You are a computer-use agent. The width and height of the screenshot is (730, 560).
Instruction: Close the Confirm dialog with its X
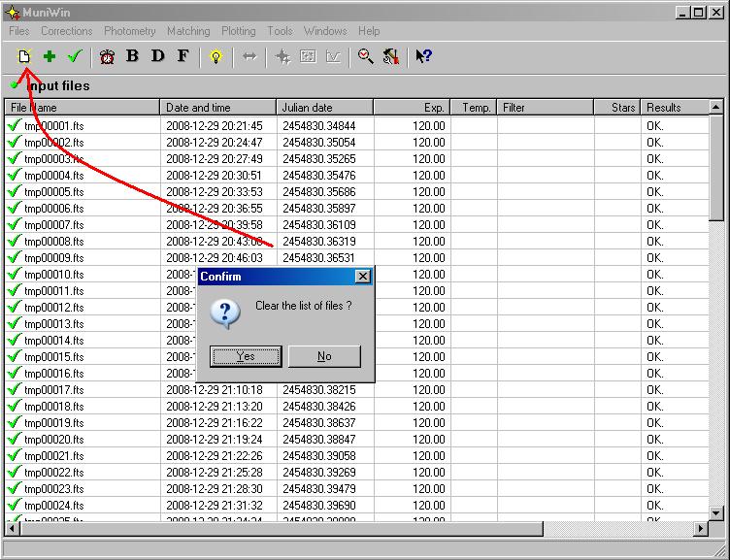point(363,277)
